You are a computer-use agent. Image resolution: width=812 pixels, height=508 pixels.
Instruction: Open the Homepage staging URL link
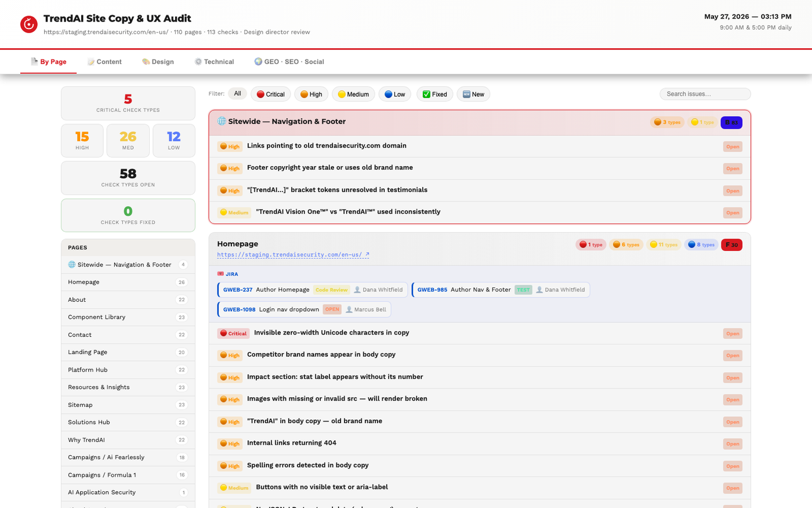click(x=293, y=255)
